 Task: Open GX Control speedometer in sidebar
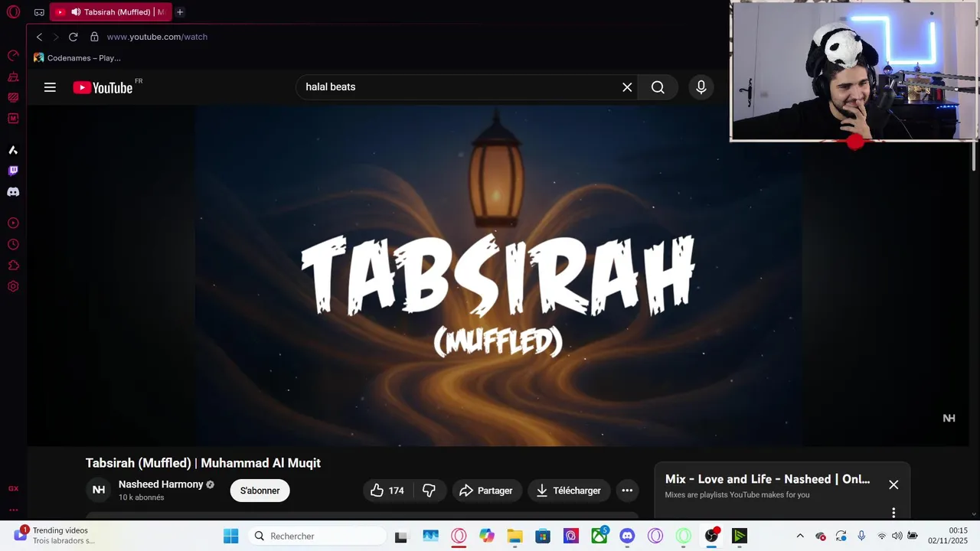pos(13,56)
